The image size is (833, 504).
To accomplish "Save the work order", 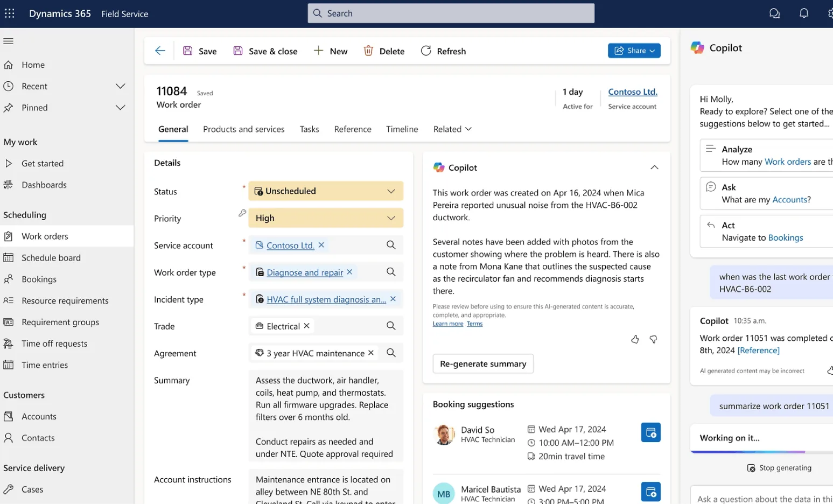I will click(200, 51).
